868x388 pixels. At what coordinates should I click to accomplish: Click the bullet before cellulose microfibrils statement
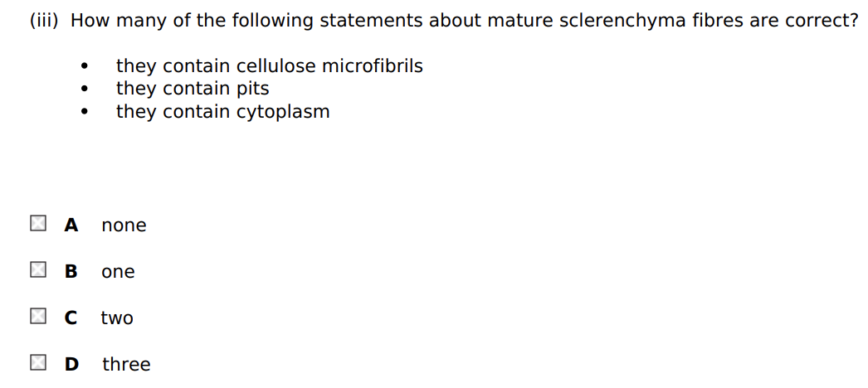pyautogui.click(x=84, y=66)
